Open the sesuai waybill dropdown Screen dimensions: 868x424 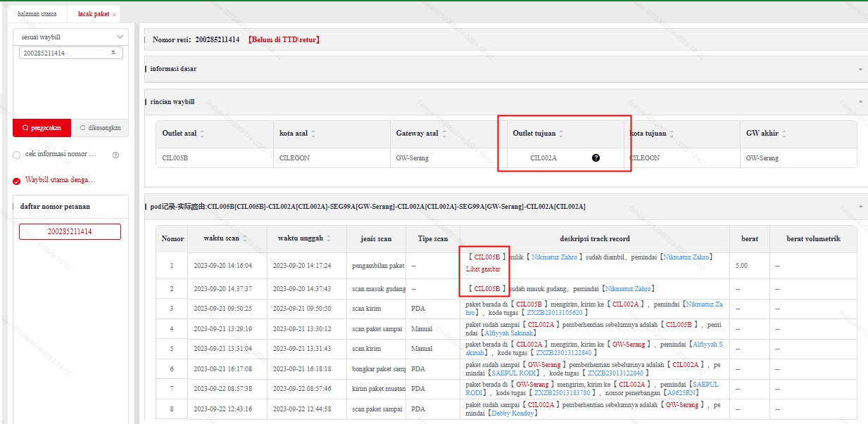tap(70, 37)
